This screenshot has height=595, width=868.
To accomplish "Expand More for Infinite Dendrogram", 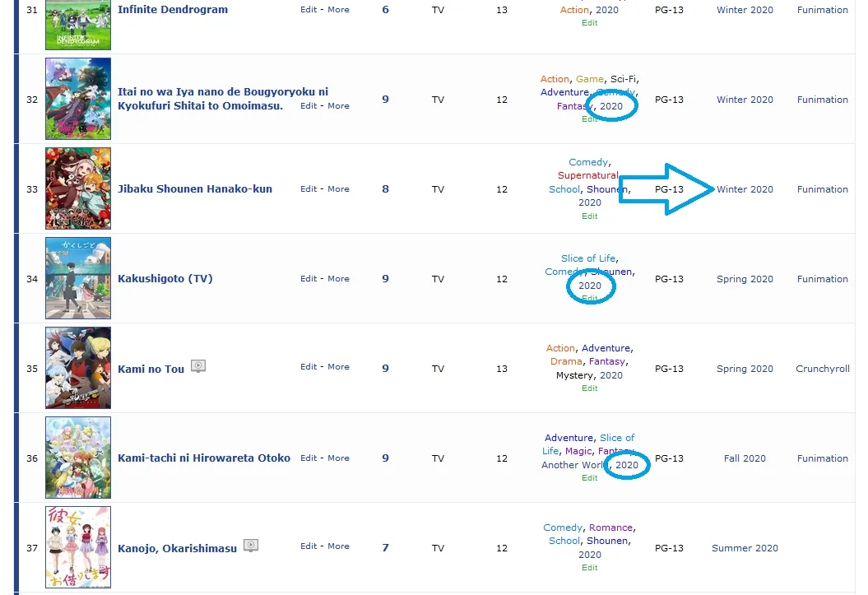I will 338,10.
